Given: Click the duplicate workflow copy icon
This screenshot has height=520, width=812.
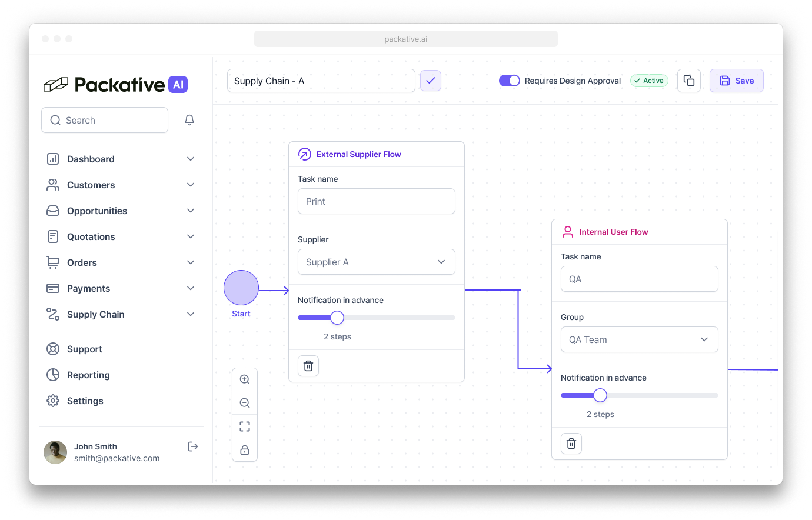Looking at the screenshot, I should pyautogui.click(x=689, y=81).
